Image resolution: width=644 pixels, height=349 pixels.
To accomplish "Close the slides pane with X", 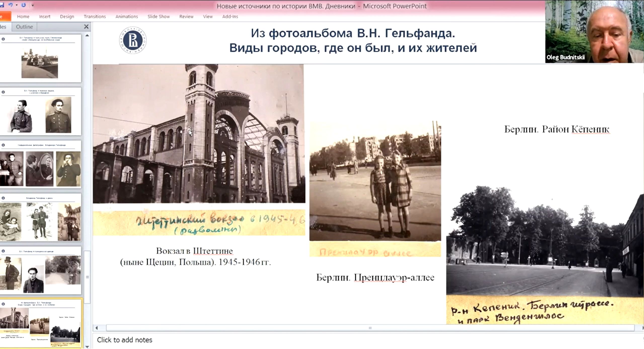I will pyautogui.click(x=86, y=26).
